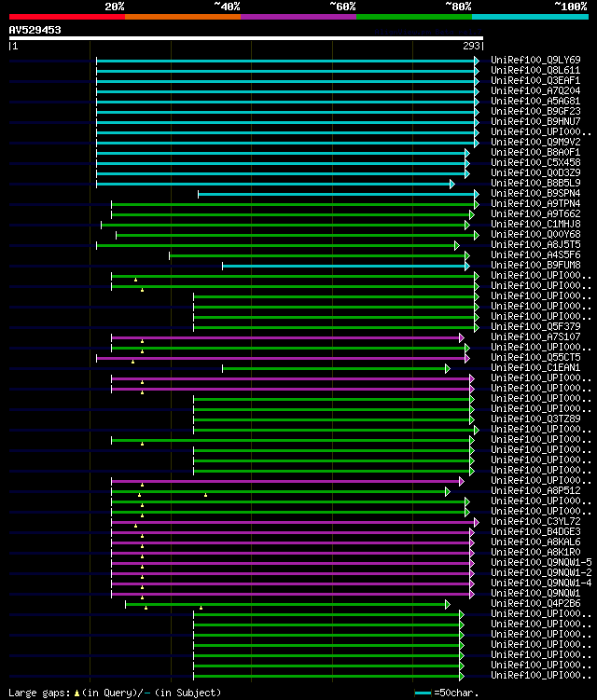Select the UniRef100_A7S107 entry
The width and height of the screenshot is (597, 700).
pyautogui.click(x=535, y=337)
